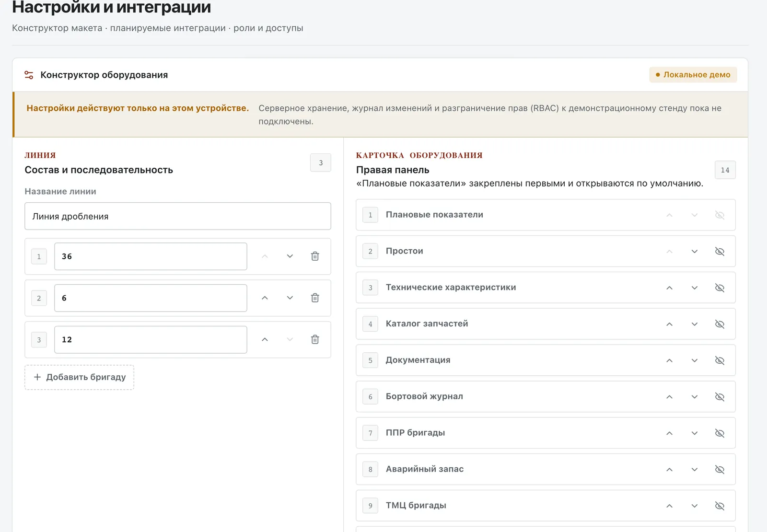Viewport: 767px width, 532px height.
Task: Hide the Простои section
Action: pyautogui.click(x=720, y=252)
